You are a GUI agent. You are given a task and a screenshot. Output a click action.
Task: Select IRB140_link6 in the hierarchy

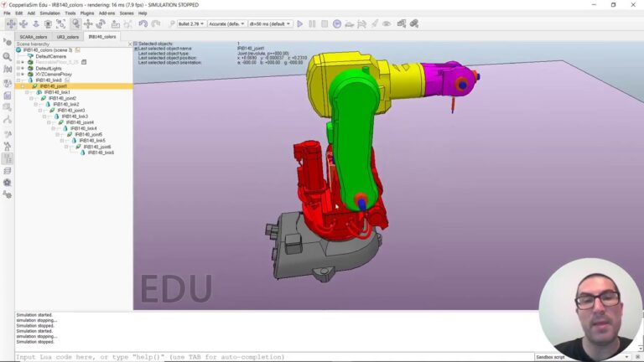point(101,153)
